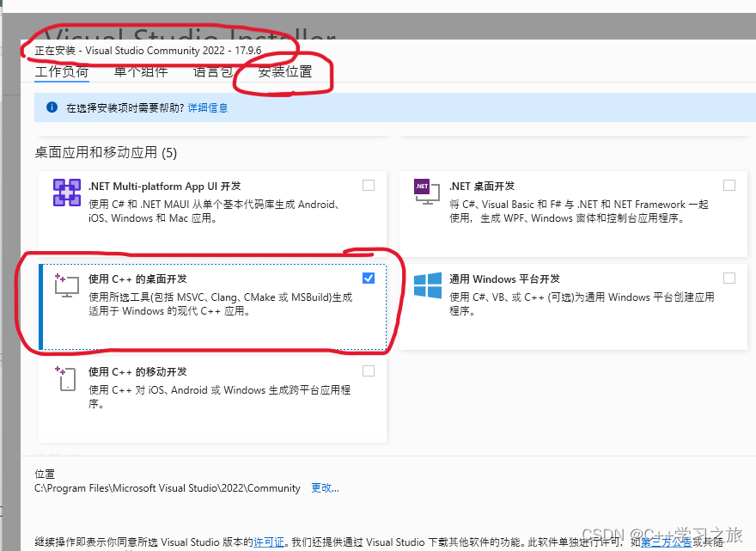Select the 使用 C++ 的桌面开发 title
Image resolution: width=756 pixels, height=551 pixels.
[x=137, y=279]
